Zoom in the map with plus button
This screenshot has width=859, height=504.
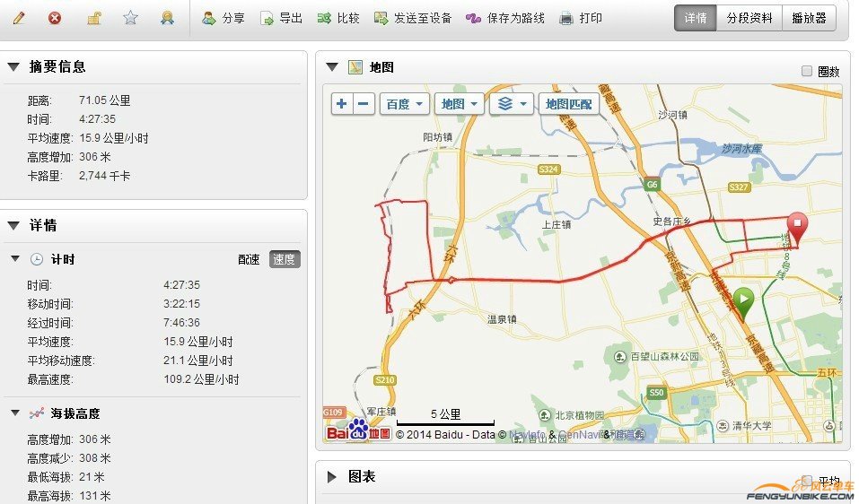pos(342,104)
